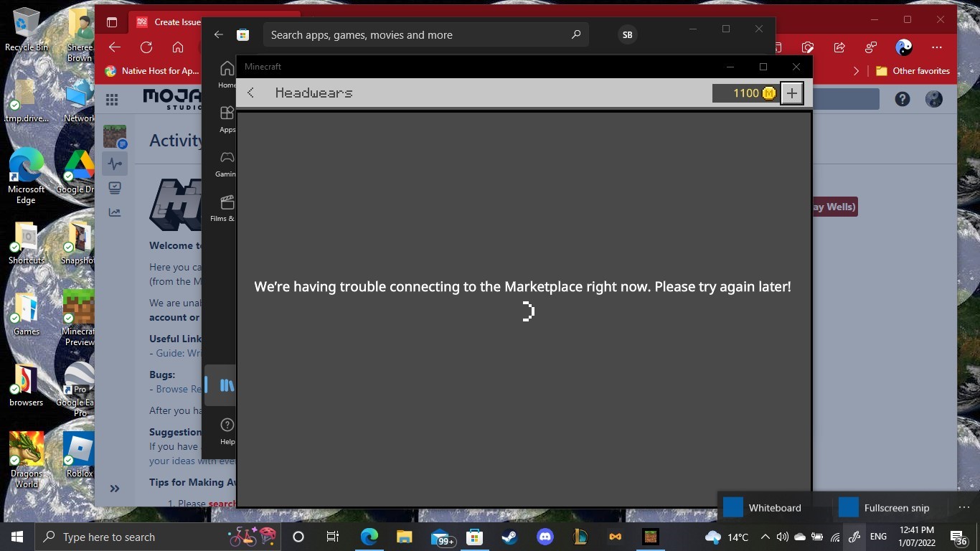Switch the ENG input language
Screen dimensions: 980x551
878,537
